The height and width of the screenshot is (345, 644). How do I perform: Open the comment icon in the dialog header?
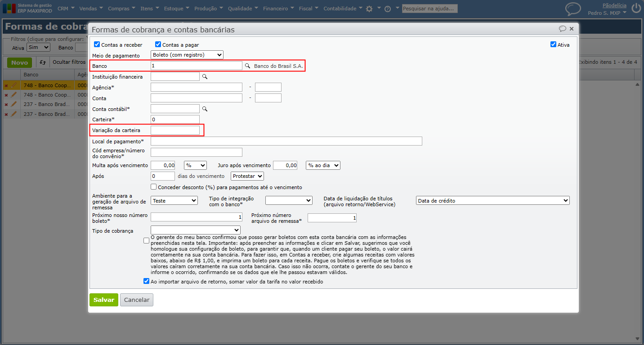tap(562, 29)
